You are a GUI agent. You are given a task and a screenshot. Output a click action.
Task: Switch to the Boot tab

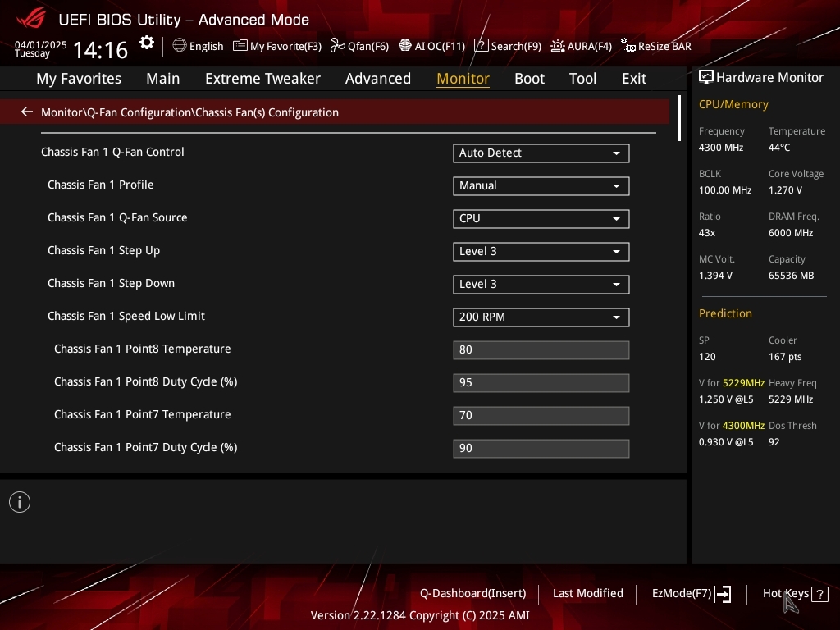pyautogui.click(x=529, y=79)
